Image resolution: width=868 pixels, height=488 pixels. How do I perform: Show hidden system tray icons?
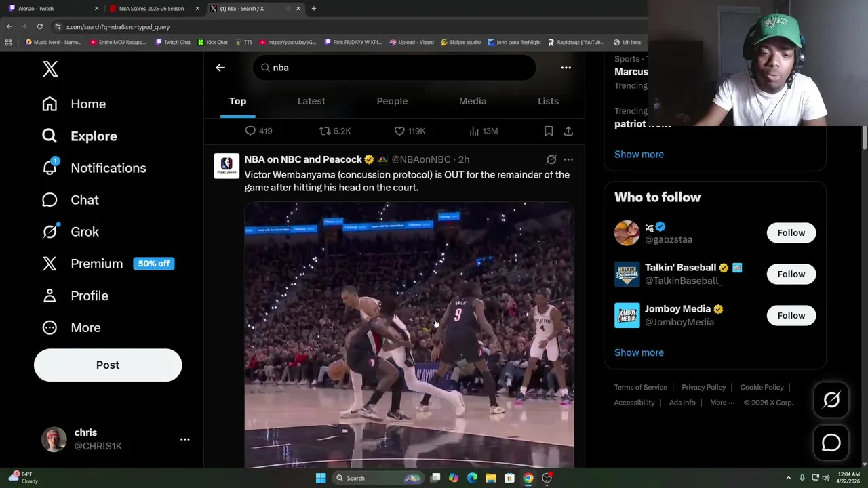pos(788,478)
